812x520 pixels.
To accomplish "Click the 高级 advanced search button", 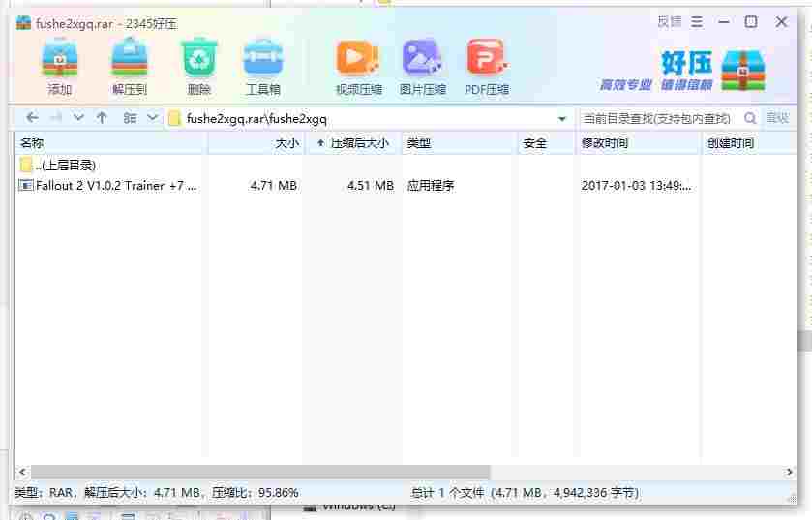I will click(777, 118).
